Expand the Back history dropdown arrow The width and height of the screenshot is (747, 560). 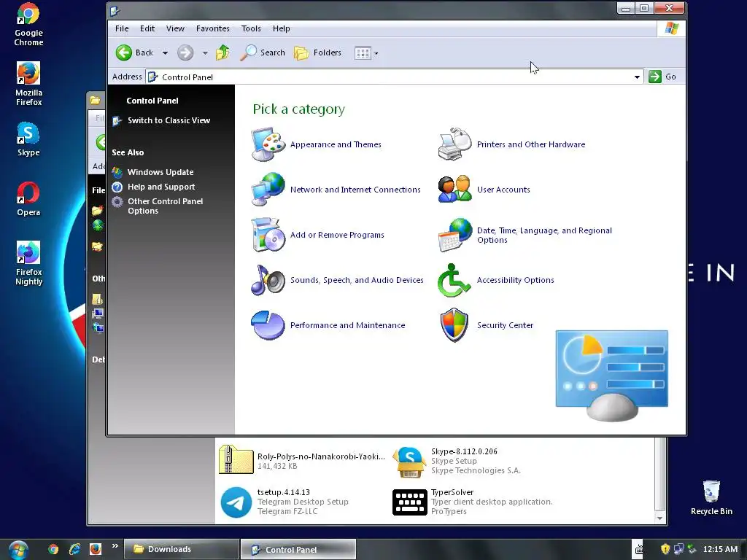165,52
